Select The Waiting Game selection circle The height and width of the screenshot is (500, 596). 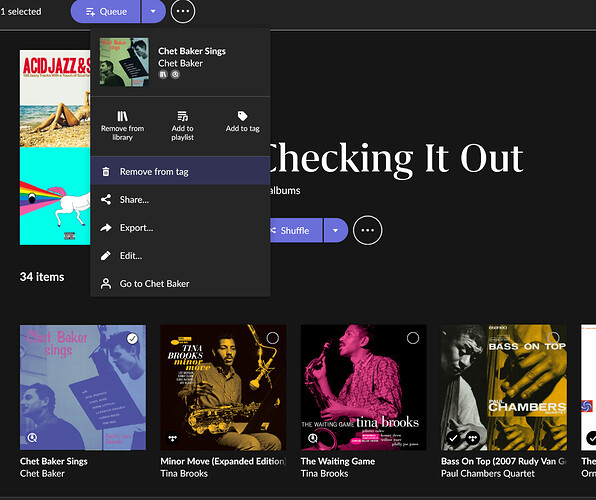pyautogui.click(x=413, y=338)
